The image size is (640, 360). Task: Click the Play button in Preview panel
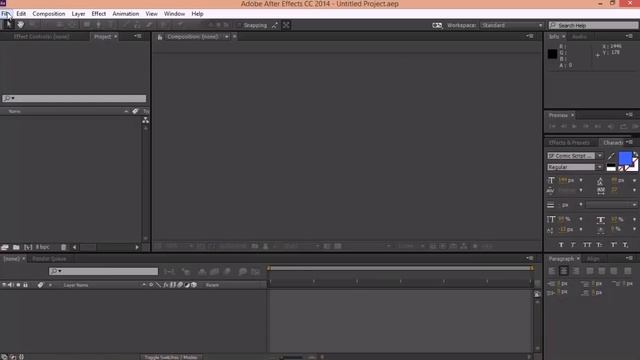(x=574, y=127)
